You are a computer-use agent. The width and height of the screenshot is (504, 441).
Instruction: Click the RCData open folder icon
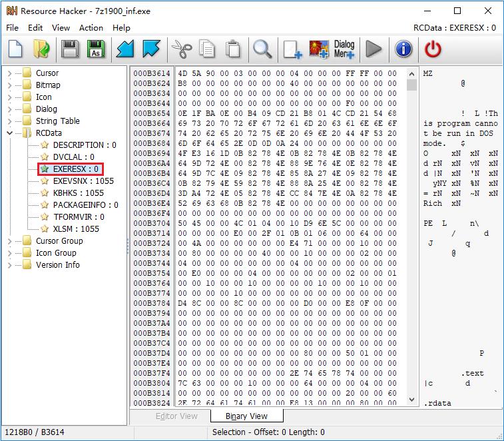pos(27,133)
